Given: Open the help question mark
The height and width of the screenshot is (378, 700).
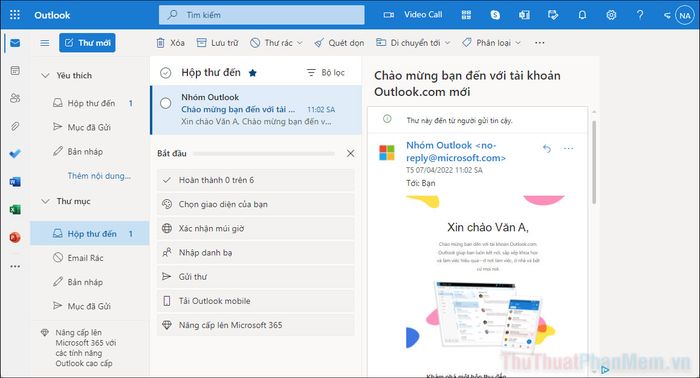Looking at the screenshot, I should pyautogui.click(x=640, y=15).
